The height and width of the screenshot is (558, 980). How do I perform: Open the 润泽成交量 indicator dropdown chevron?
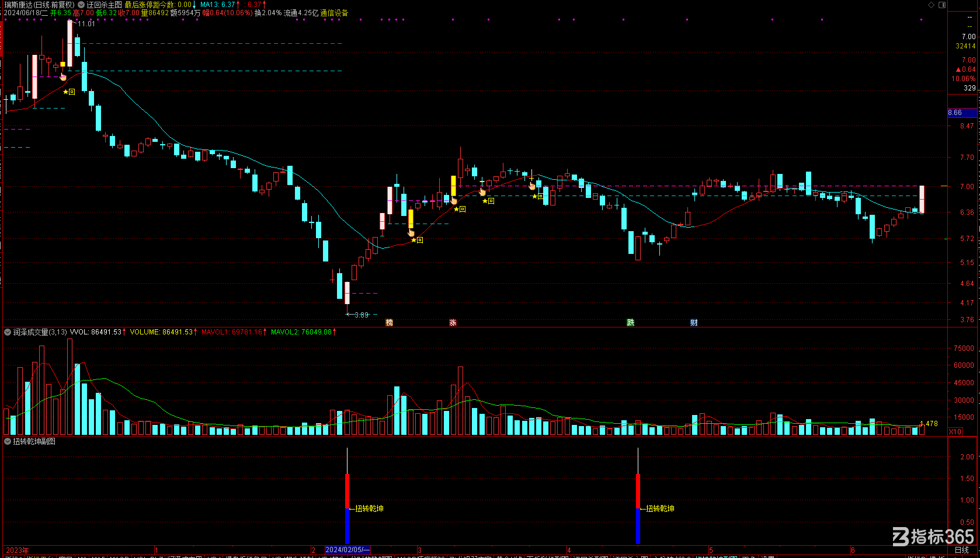click(8, 332)
